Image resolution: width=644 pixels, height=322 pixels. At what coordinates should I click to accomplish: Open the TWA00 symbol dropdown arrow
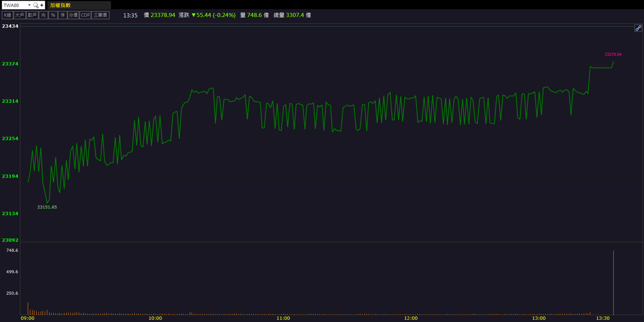point(29,5)
